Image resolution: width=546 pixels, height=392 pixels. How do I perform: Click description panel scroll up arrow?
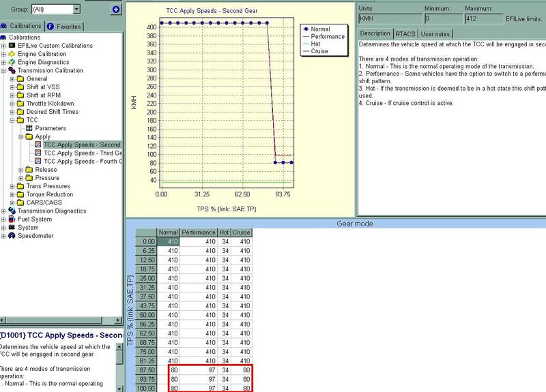[x=119, y=347]
